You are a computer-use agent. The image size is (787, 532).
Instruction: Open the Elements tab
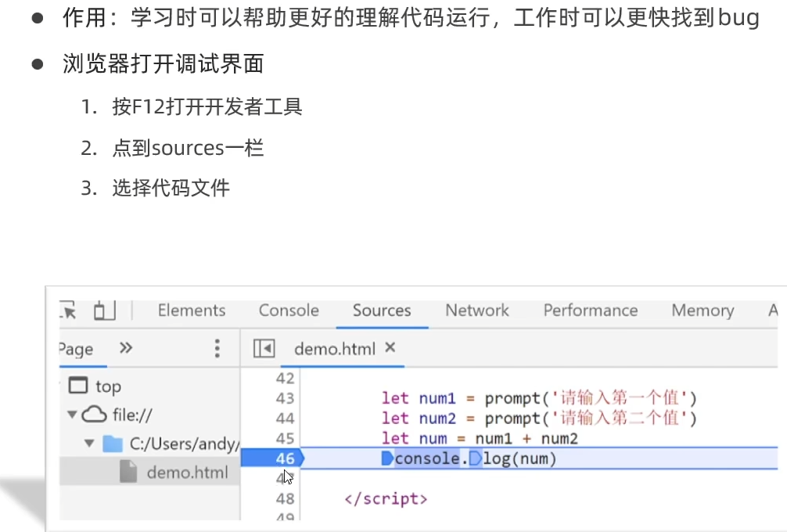[191, 310]
